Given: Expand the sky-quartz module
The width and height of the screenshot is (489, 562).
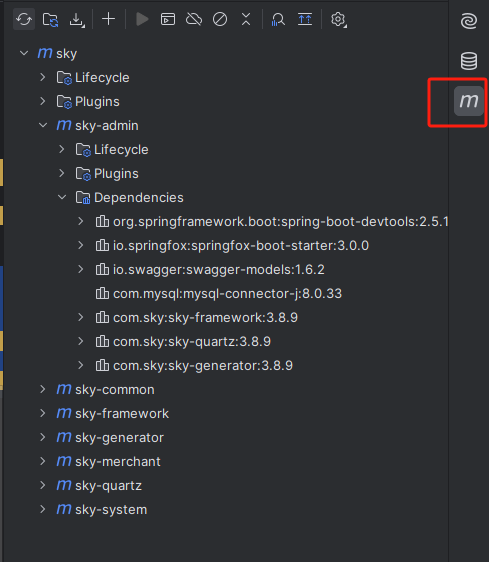Looking at the screenshot, I should pyautogui.click(x=43, y=486).
